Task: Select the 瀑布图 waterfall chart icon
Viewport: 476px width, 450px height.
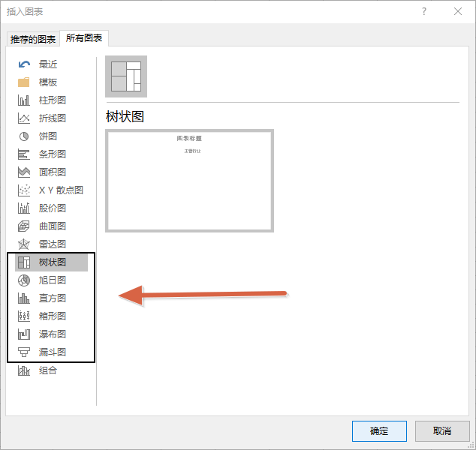Action: [24, 334]
